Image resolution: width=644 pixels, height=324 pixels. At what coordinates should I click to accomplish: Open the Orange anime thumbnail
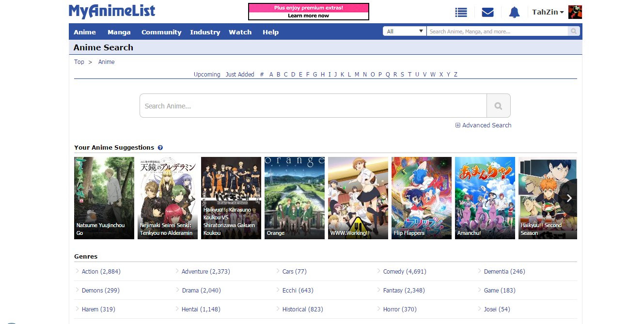[x=295, y=198]
